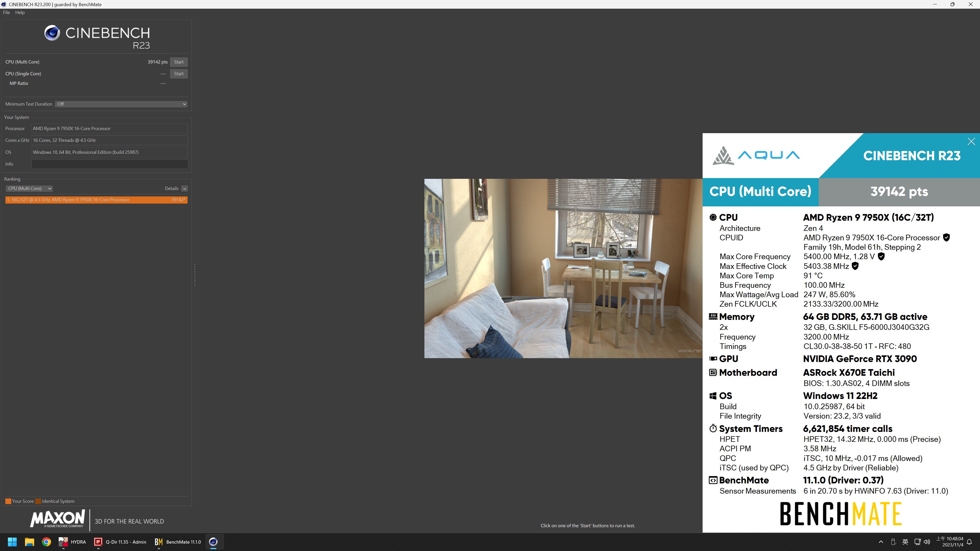Open the notifications bell icon

[969, 542]
